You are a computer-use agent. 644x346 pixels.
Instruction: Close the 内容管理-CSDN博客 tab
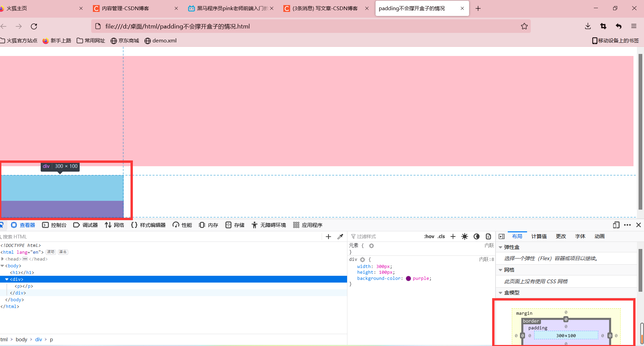pos(176,8)
